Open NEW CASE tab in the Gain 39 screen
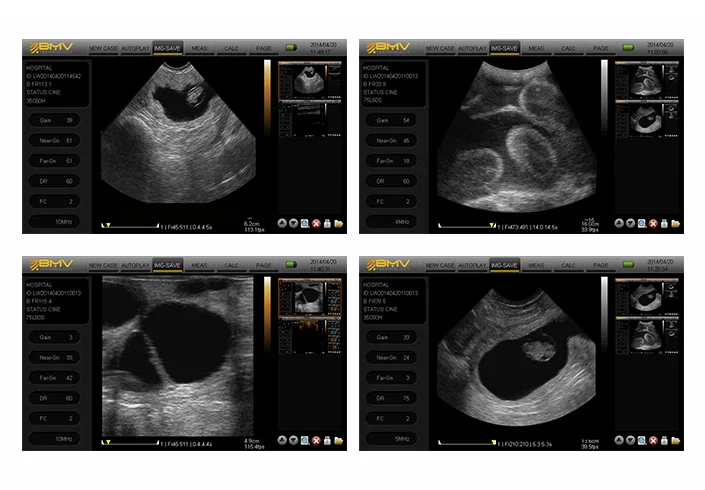 tap(103, 48)
